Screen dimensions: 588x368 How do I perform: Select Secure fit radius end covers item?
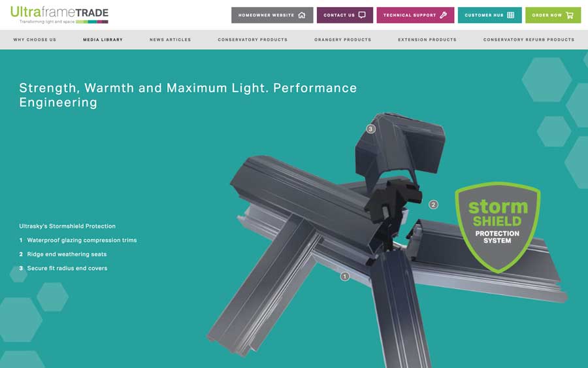[67, 268]
